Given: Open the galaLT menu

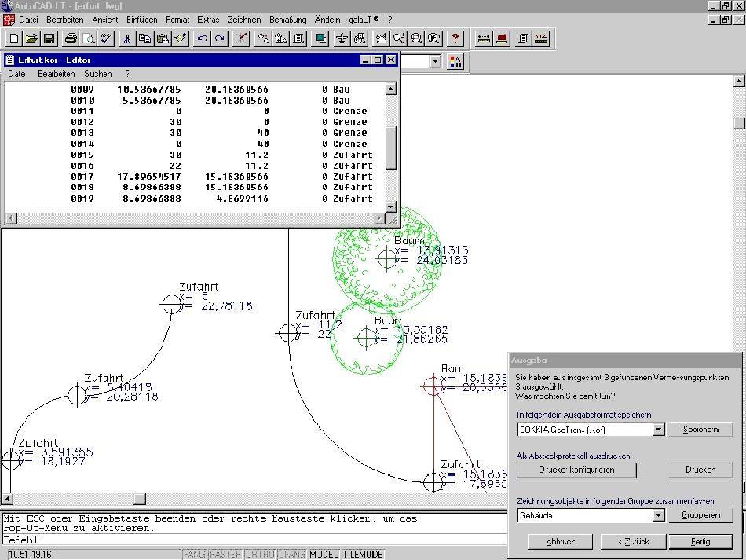Looking at the screenshot, I should (x=364, y=20).
